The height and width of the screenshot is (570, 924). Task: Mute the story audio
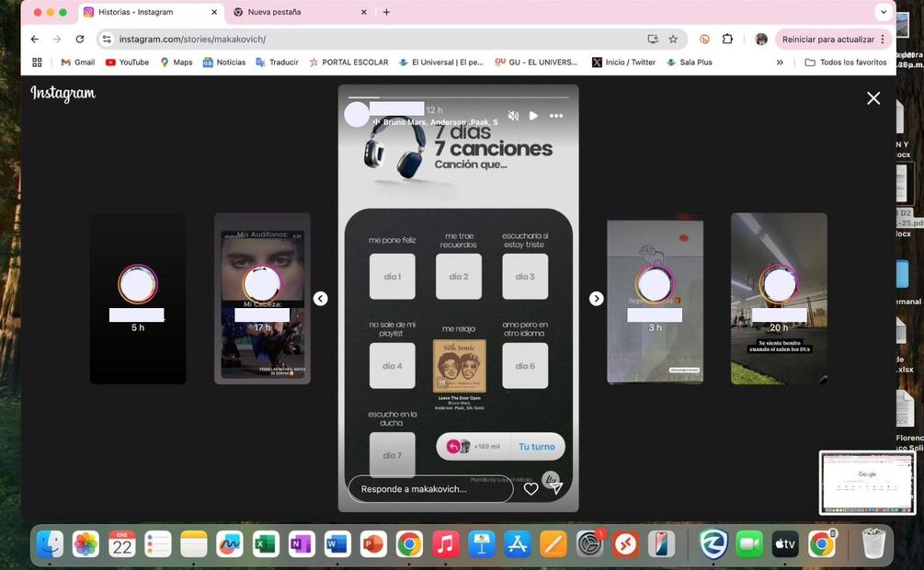[514, 116]
